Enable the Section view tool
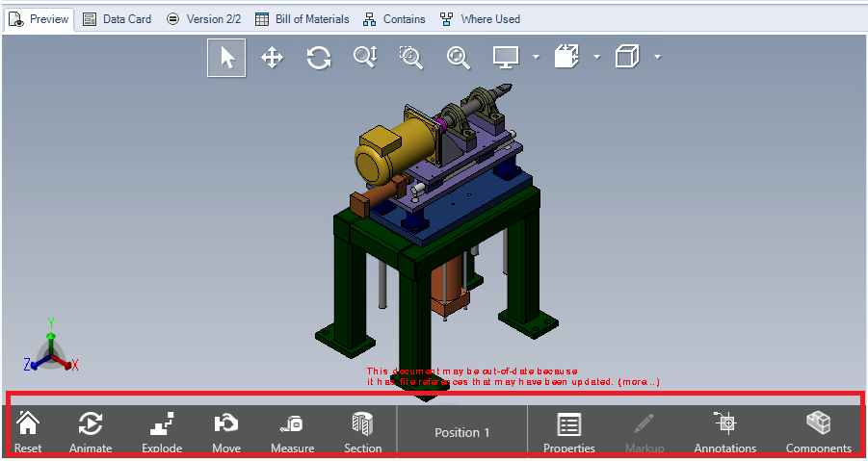The width and height of the screenshot is (868, 461). pyautogui.click(x=362, y=432)
